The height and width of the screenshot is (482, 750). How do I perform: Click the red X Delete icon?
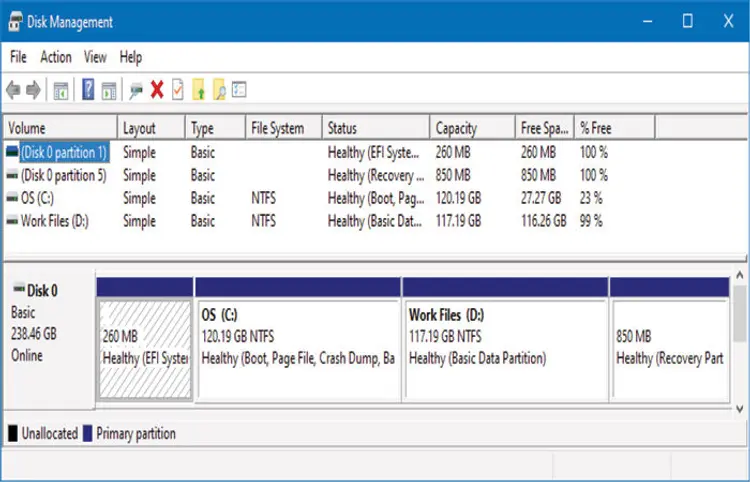pos(157,90)
